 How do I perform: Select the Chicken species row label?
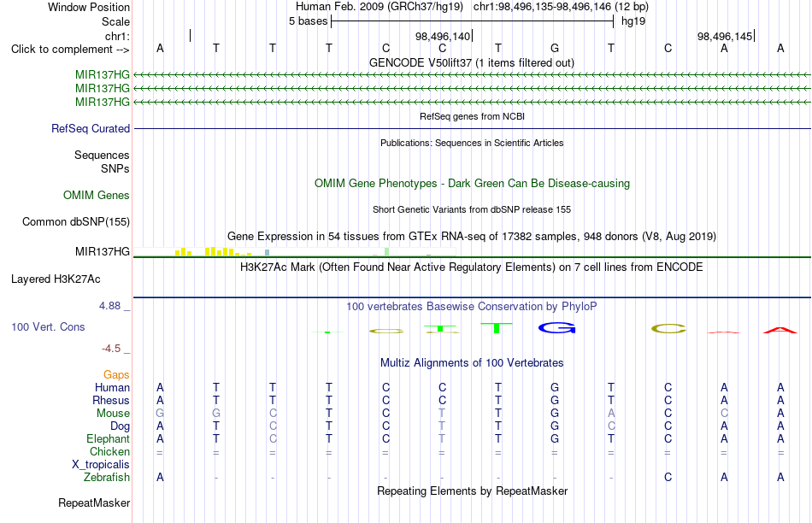coord(109,451)
